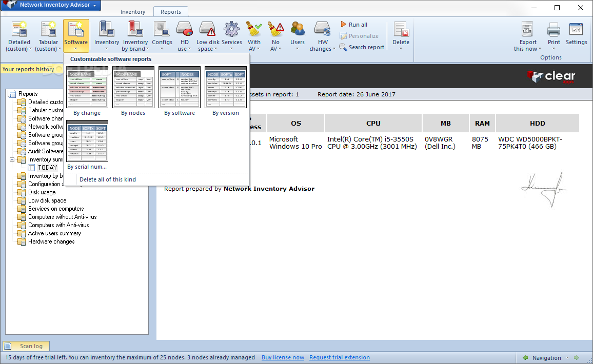Expand the HW changes dropdown arrow
The image size is (593, 364).
[334, 49]
